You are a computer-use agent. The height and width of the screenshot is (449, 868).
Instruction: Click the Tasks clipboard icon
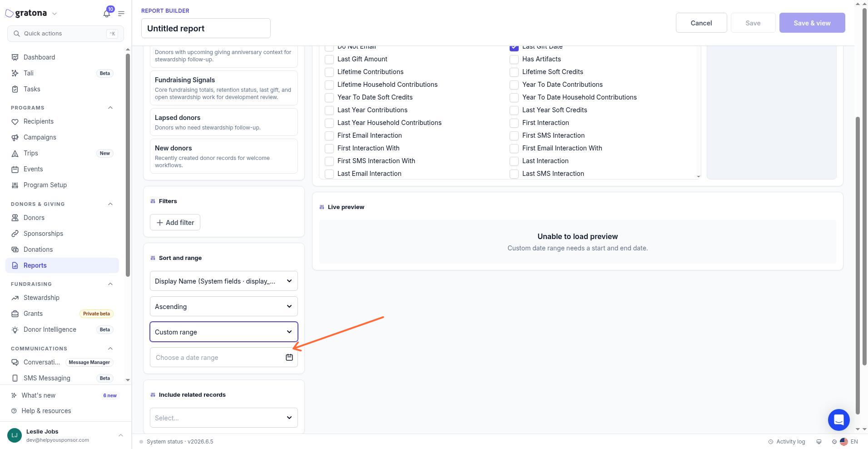15,89
